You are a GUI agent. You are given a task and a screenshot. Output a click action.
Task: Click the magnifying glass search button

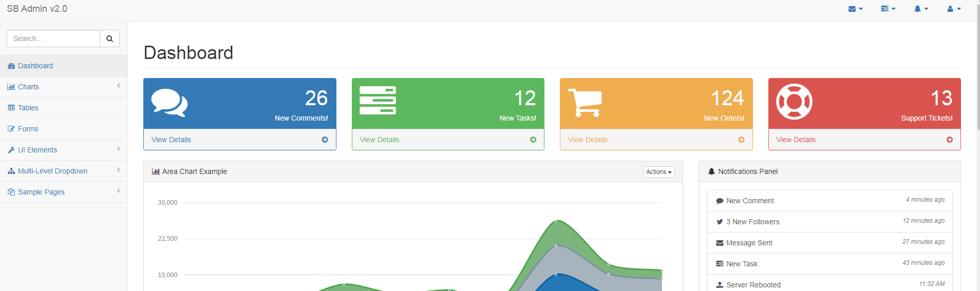tap(109, 38)
